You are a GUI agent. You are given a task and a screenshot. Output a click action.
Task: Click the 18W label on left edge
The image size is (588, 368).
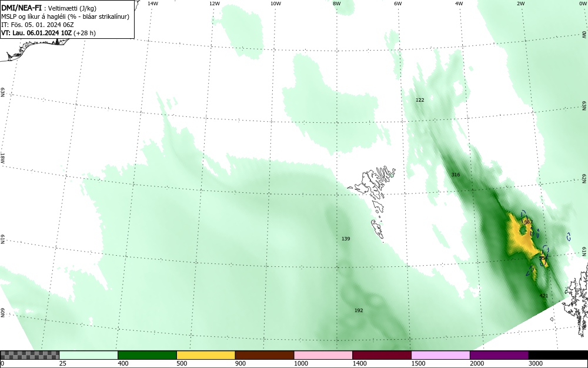(2, 158)
